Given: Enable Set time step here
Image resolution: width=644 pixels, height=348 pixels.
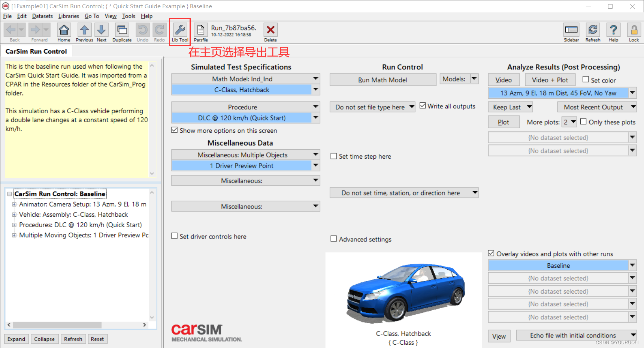Looking at the screenshot, I should point(334,156).
